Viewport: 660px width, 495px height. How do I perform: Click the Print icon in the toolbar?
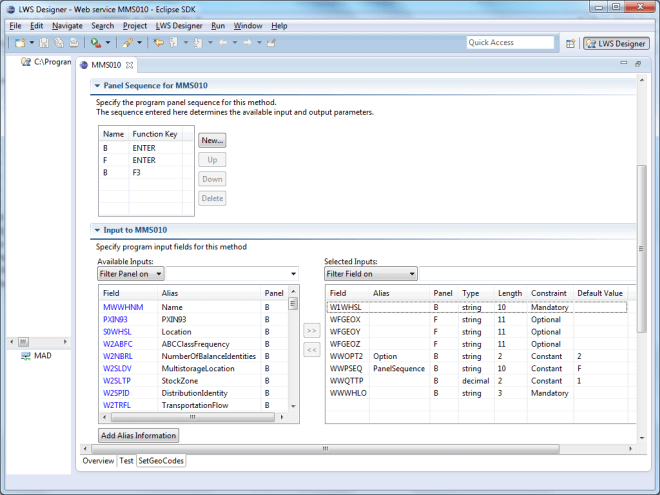tap(74, 43)
